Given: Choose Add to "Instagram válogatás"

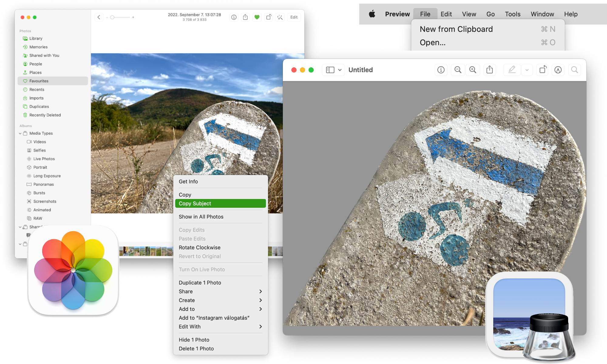Looking at the screenshot, I should (x=220, y=318).
